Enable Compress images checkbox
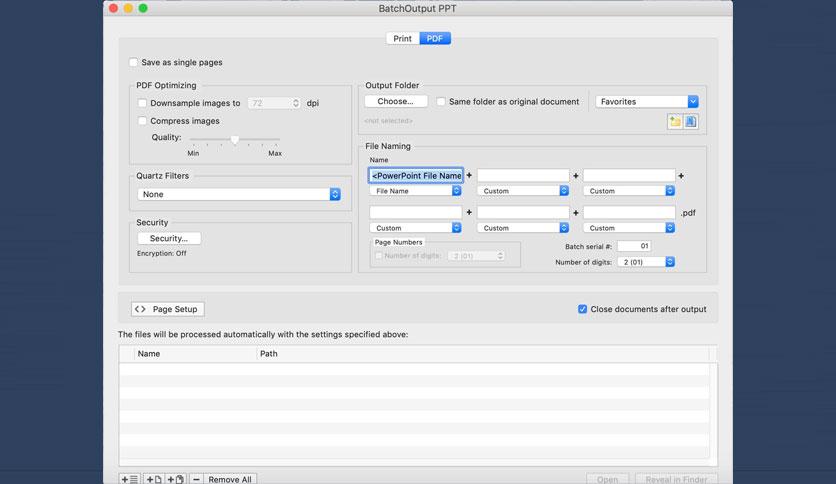 (x=142, y=121)
